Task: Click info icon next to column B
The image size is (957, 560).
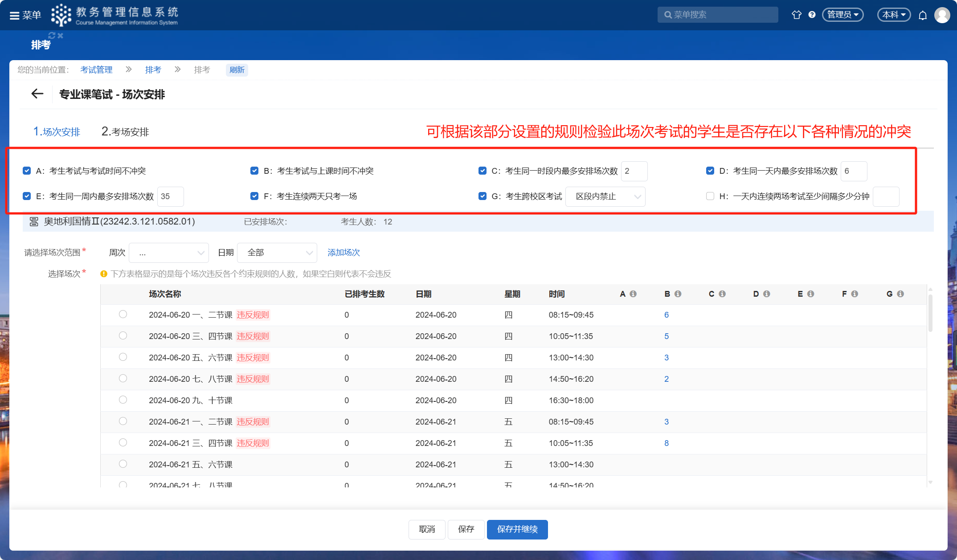Action: pos(678,294)
